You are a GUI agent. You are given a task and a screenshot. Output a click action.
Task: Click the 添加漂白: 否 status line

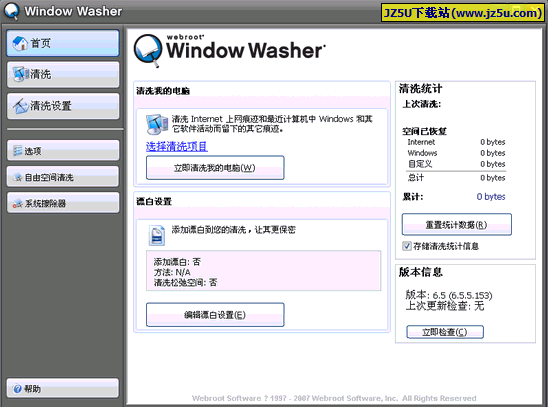coord(177,262)
